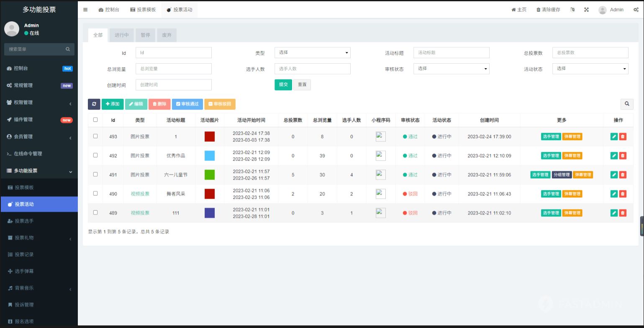Click the 审核通过 approve button
The image size is (644, 328).
tap(187, 104)
